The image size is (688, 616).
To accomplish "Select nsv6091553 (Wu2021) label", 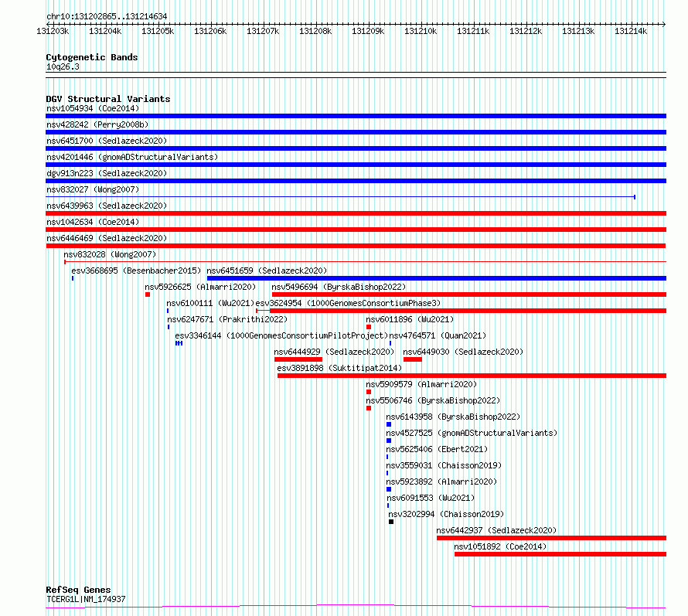I will click(431, 498).
